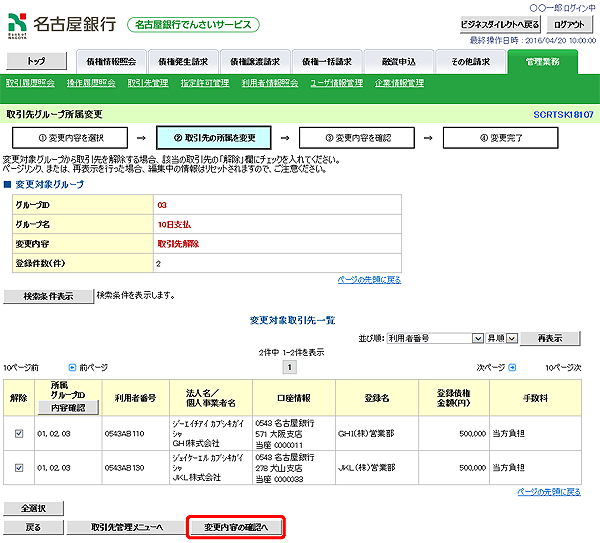Open 操作履歴照会 submenu link
This screenshot has height=543, width=600.
(x=91, y=83)
